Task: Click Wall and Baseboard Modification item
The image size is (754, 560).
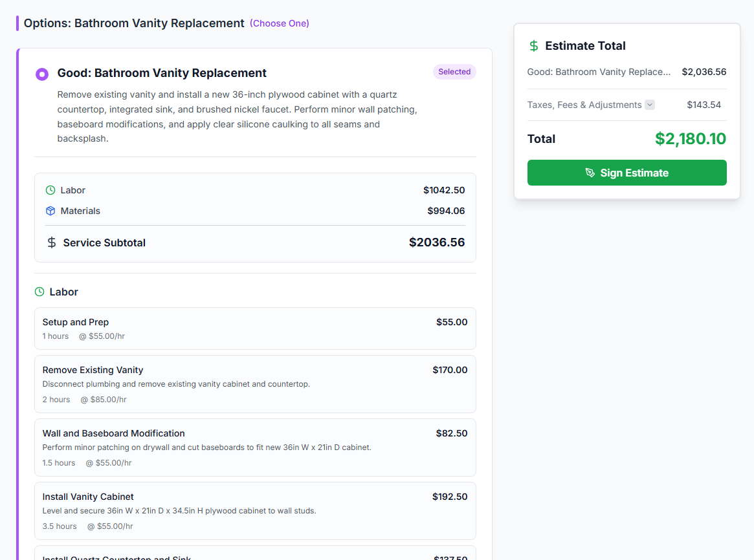Action: (x=255, y=447)
